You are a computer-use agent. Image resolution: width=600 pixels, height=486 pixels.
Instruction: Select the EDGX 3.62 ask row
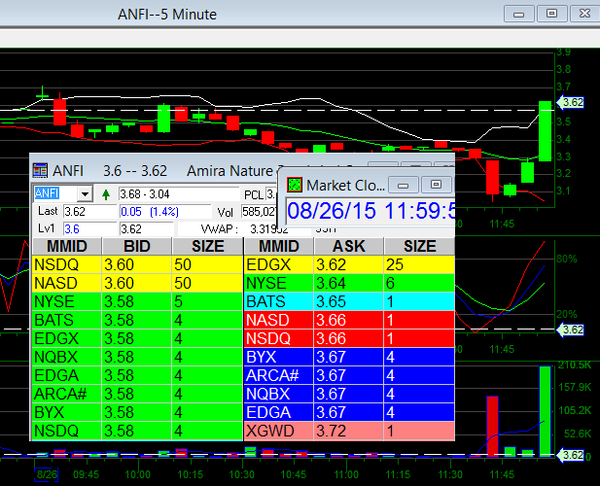(348, 265)
